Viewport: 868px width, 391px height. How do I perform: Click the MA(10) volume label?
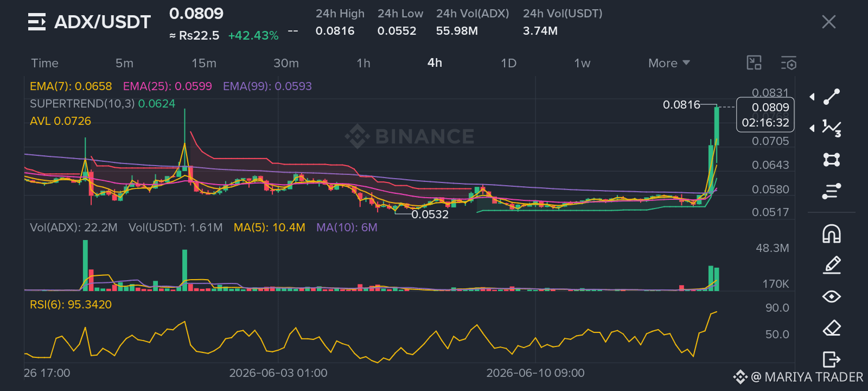tap(347, 228)
